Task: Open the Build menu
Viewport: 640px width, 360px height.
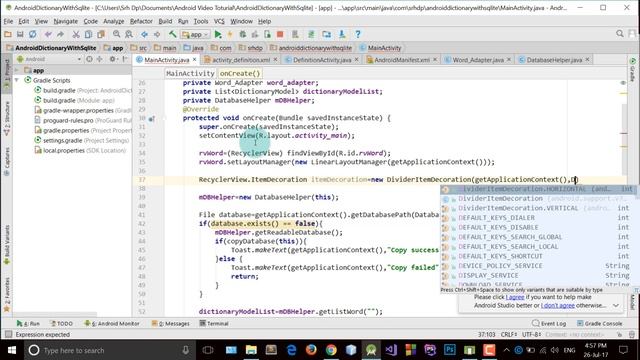Action: click(165, 21)
